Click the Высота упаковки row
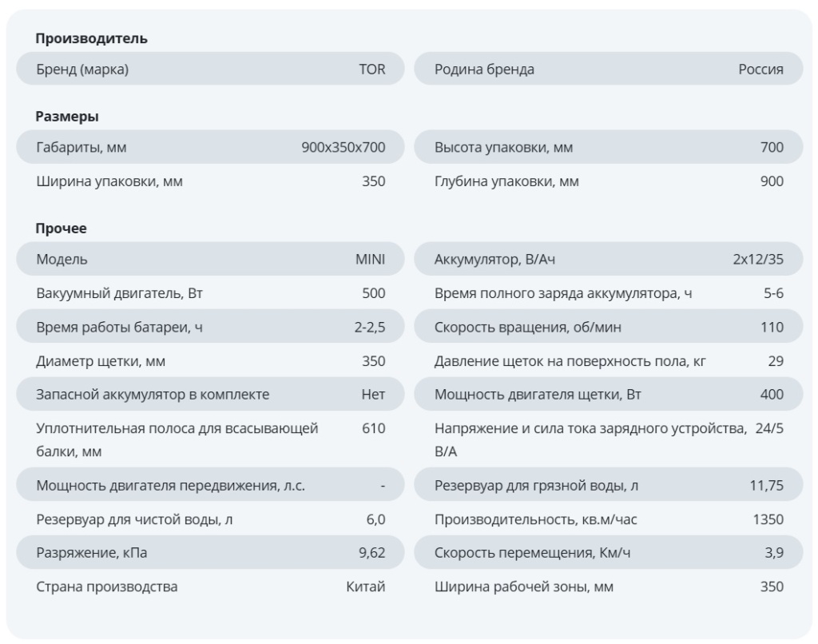818x644 pixels. [x=609, y=148]
